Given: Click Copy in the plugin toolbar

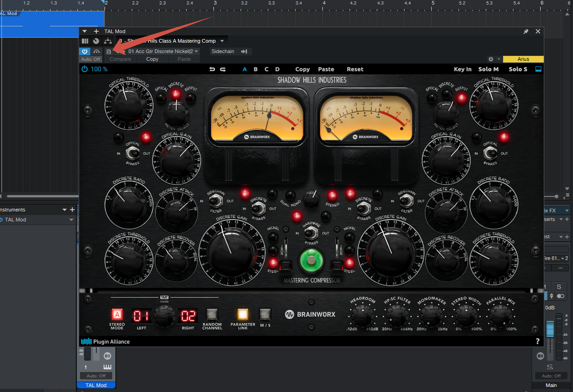Looking at the screenshot, I should (302, 69).
